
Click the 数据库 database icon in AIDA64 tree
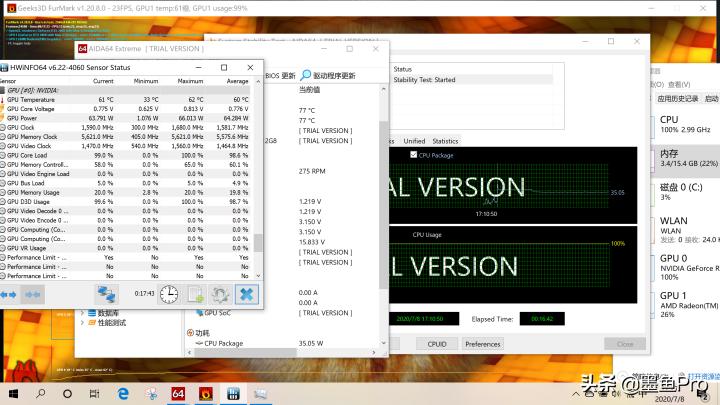pos(92,313)
